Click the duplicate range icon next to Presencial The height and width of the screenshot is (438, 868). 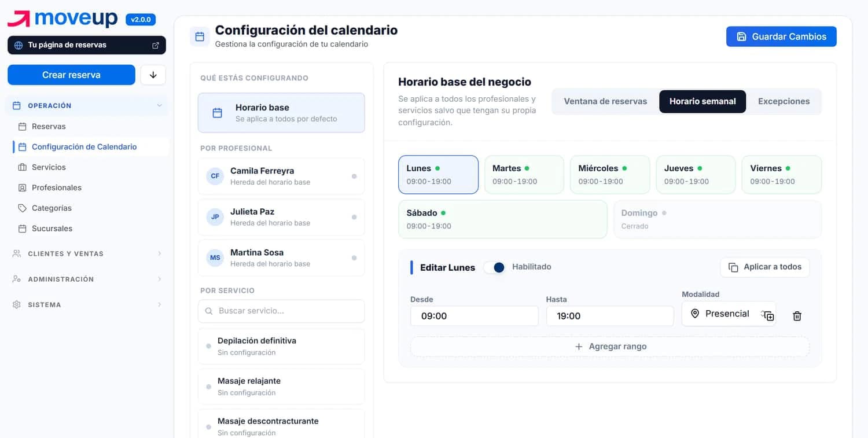(x=768, y=316)
